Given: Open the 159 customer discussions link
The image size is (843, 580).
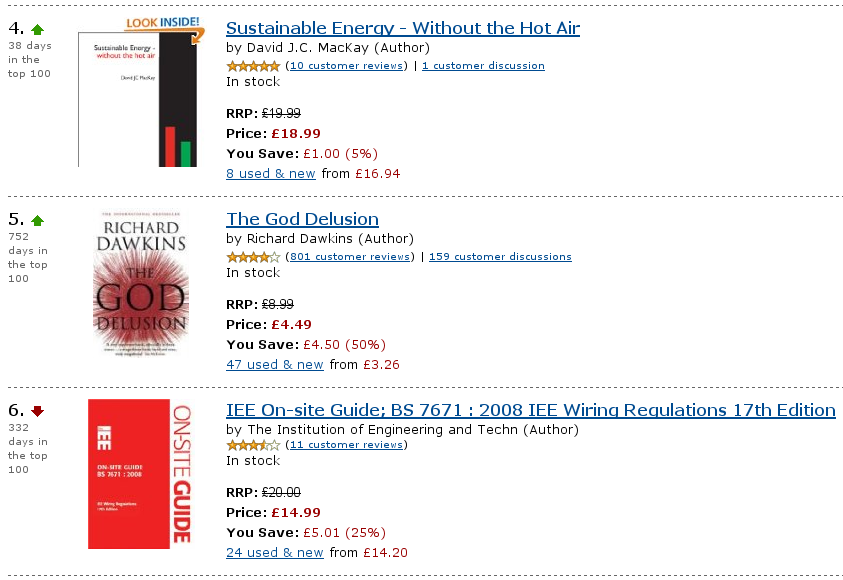Looking at the screenshot, I should coord(500,256).
